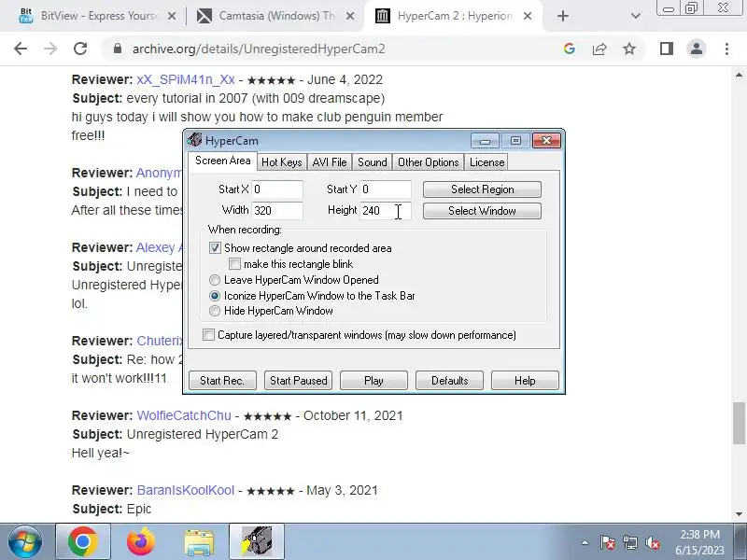Click the page scrollbar down arrow
This screenshot has width=747, height=560.
coord(739,514)
